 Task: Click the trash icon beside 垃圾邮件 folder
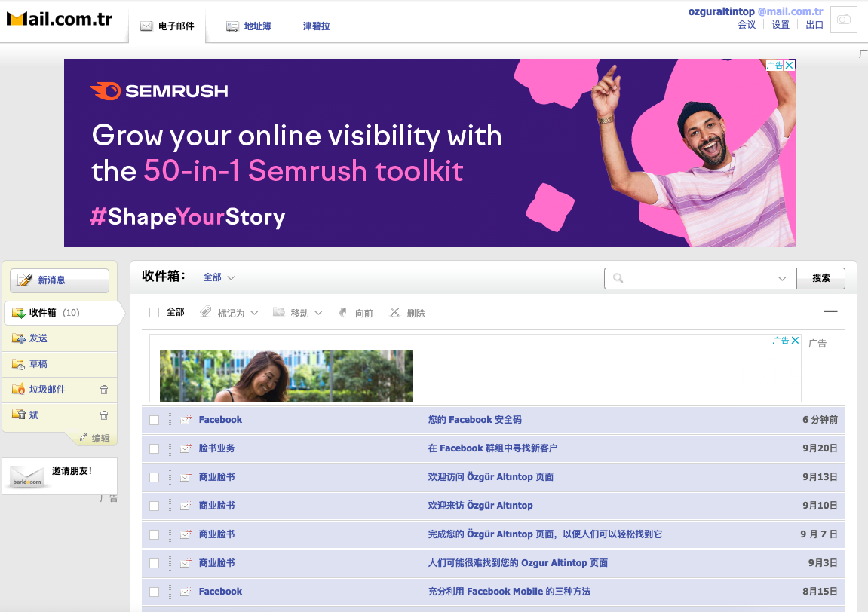(x=104, y=390)
